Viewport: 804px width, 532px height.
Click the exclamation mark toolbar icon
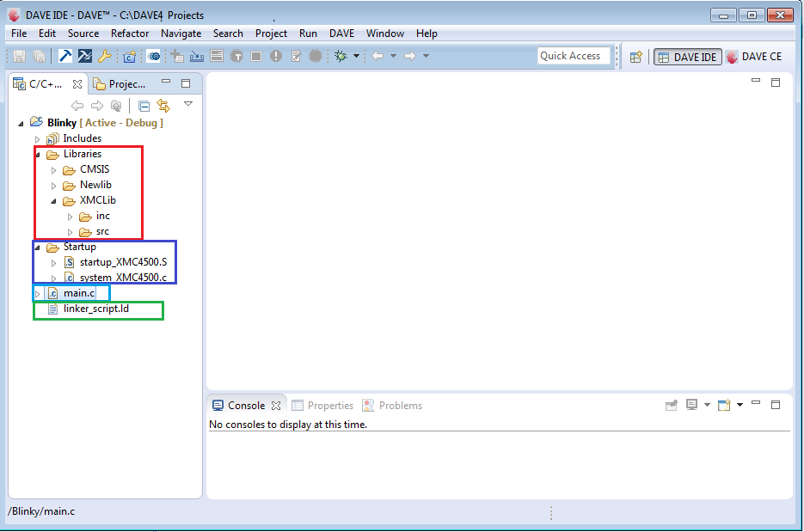click(x=276, y=56)
